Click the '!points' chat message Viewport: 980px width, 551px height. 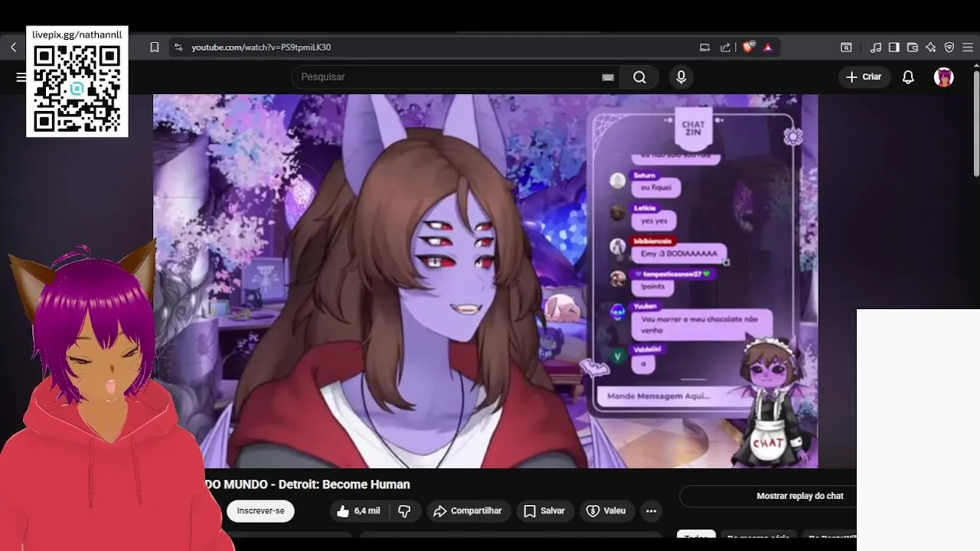[x=652, y=286]
